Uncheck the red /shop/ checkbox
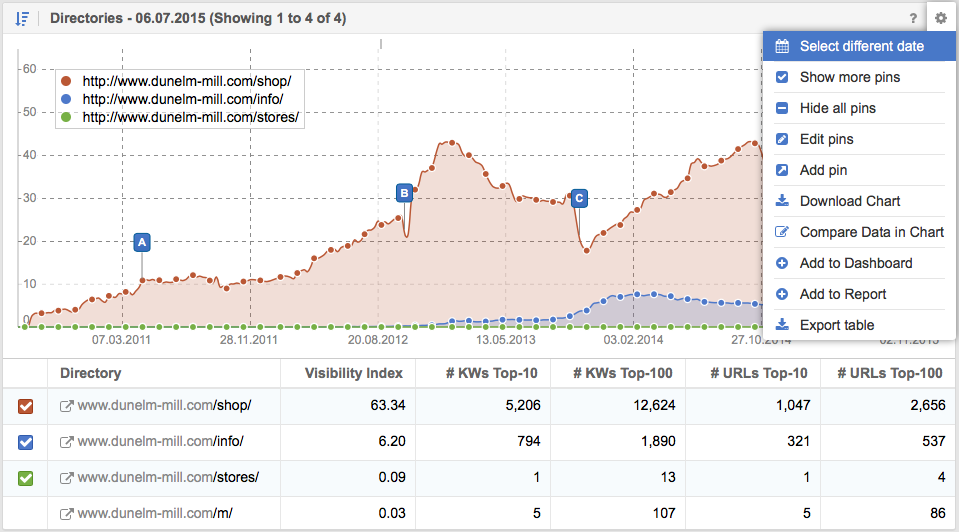The width and height of the screenshot is (959, 532). click(x=25, y=406)
